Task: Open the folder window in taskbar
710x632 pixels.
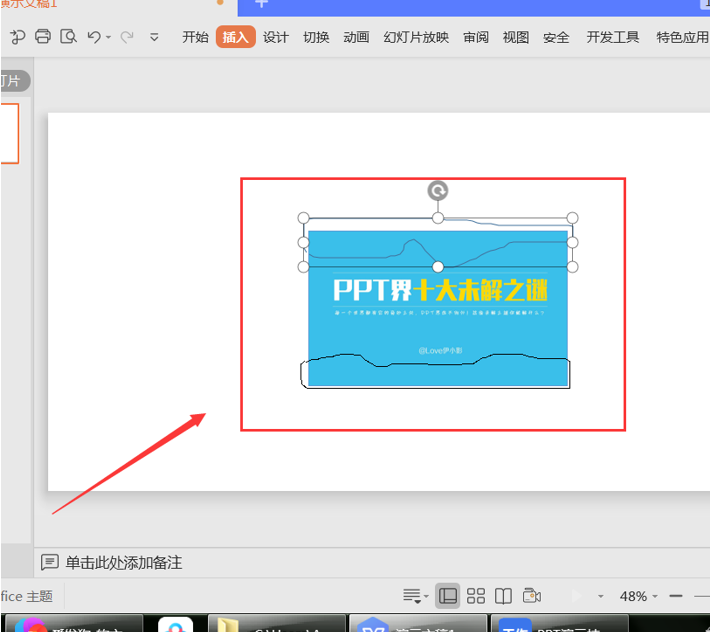Action: 276,624
